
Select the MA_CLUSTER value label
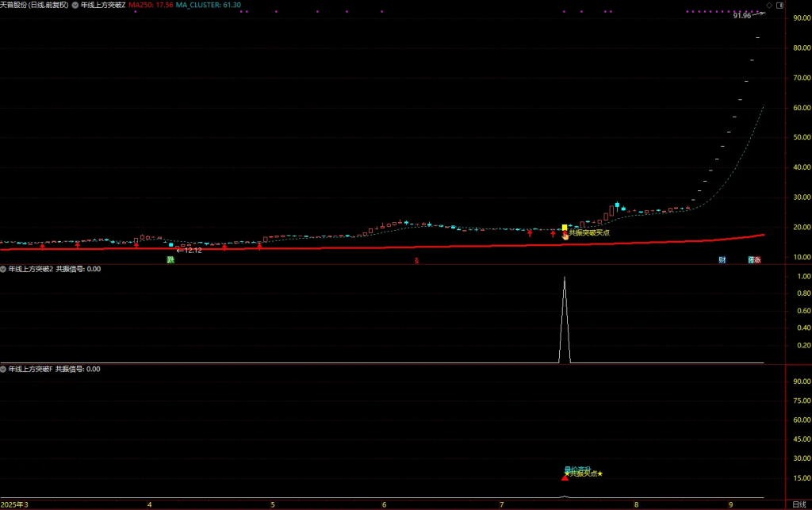(x=208, y=5)
